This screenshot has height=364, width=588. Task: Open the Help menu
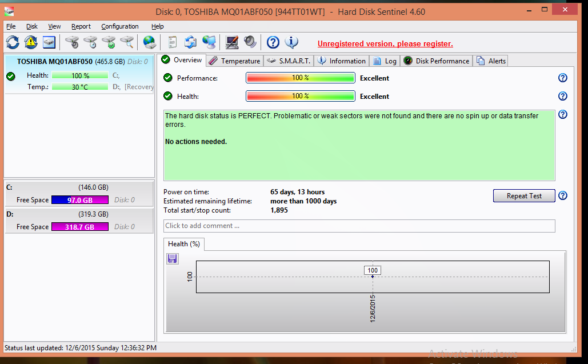click(158, 26)
